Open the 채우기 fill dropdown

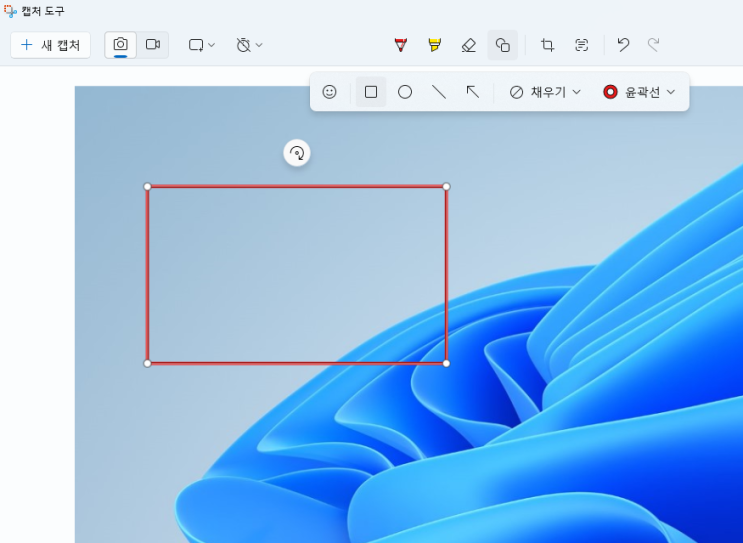pos(545,92)
